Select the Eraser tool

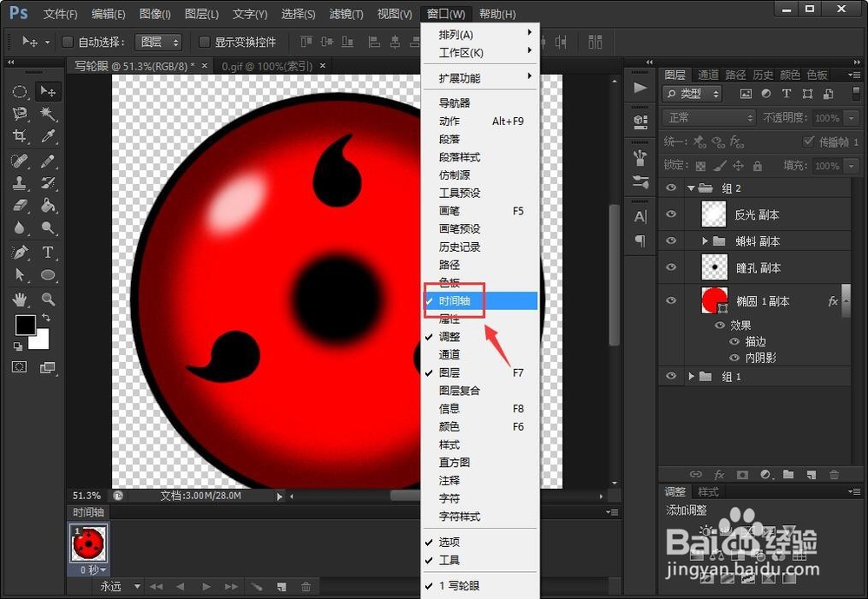[x=20, y=206]
